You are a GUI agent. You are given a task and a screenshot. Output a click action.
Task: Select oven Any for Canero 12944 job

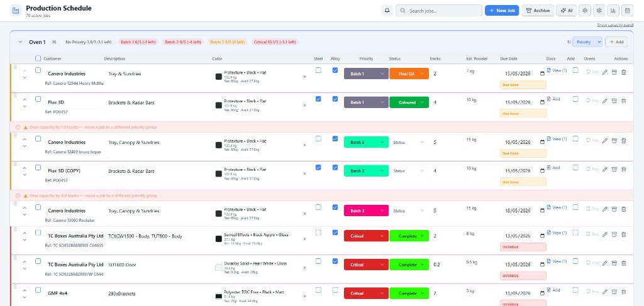point(592,72)
